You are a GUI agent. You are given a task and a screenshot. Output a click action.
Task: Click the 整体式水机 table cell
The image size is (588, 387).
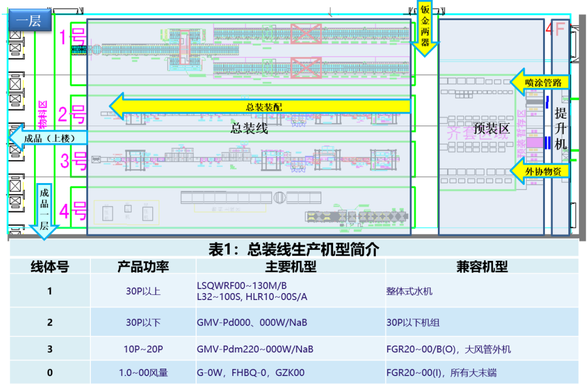coord(409,291)
